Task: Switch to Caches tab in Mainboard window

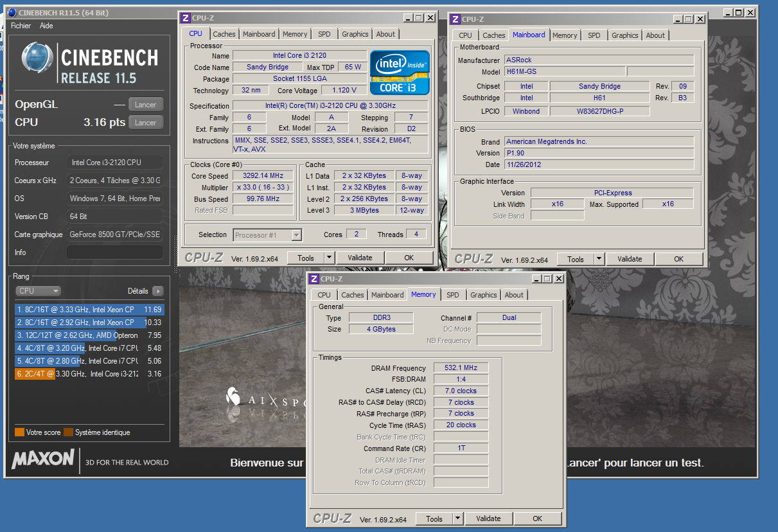Action: tap(494, 35)
